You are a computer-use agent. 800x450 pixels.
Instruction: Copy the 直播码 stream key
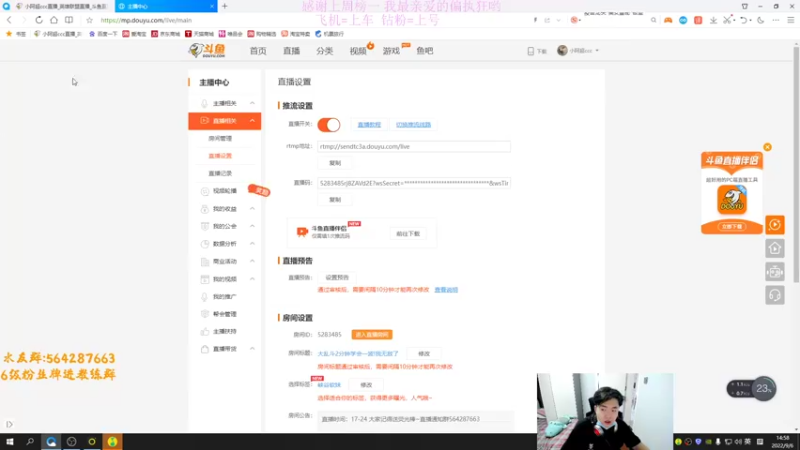[335, 199]
